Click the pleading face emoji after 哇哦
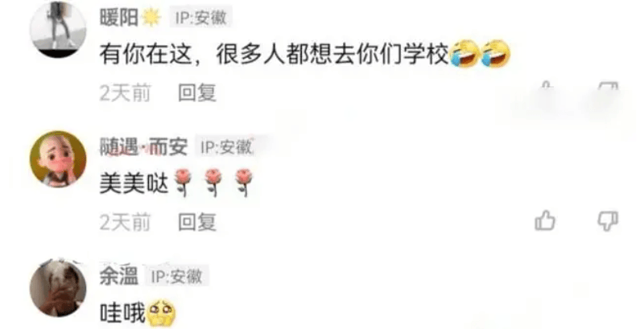This screenshot has width=644, height=329. pos(161,314)
